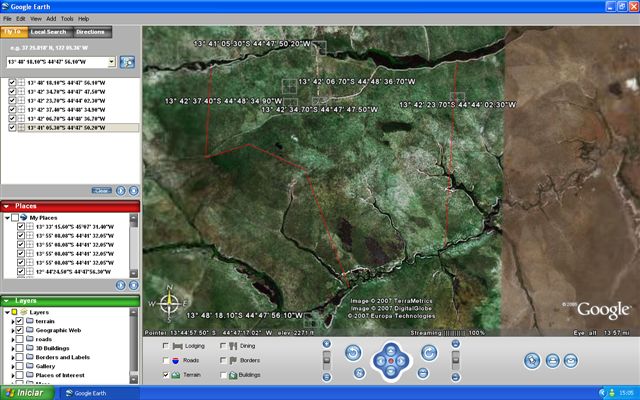640x400 pixels.
Task: Click the Google Earth icon in title bar
Action: pyautogui.click(x=5, y=7)
